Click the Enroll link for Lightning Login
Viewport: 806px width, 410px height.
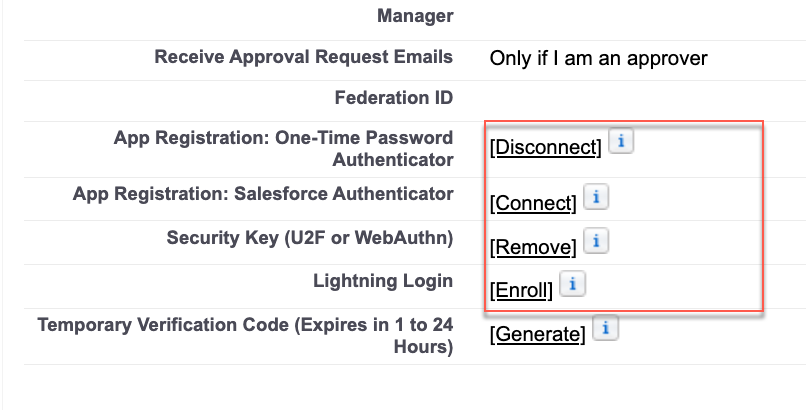(521, 290)
